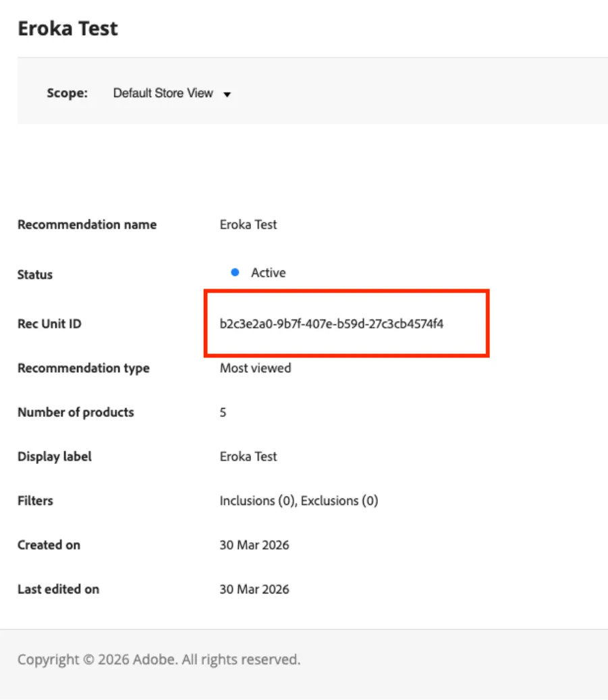The width and height of the screenshot is (608, 700).
Task: Click the Adobe copyright footer text
Action: click(159, 660)
